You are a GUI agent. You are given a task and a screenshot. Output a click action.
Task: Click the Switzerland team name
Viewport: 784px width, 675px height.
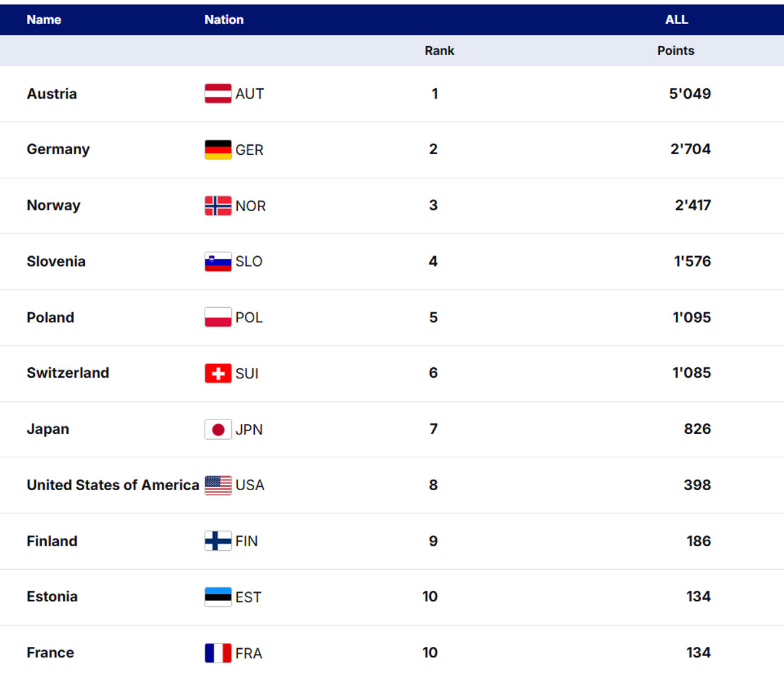68,373
